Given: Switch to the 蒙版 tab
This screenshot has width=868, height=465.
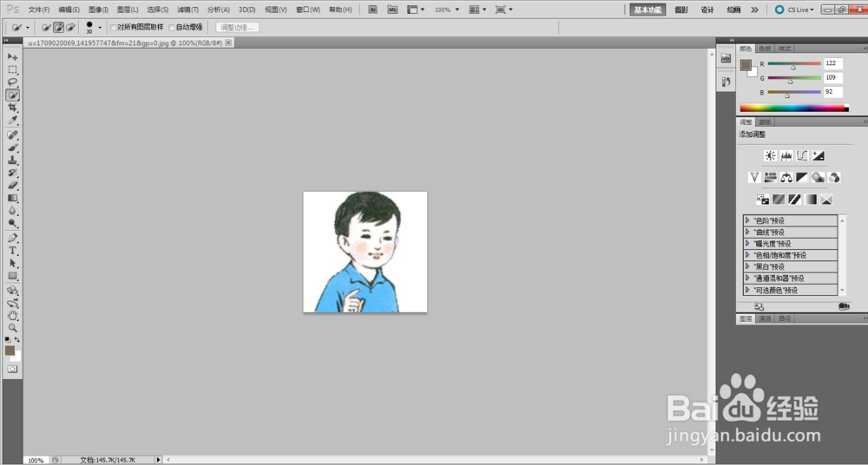Looking at the screenshot, I should click(765, 121).
